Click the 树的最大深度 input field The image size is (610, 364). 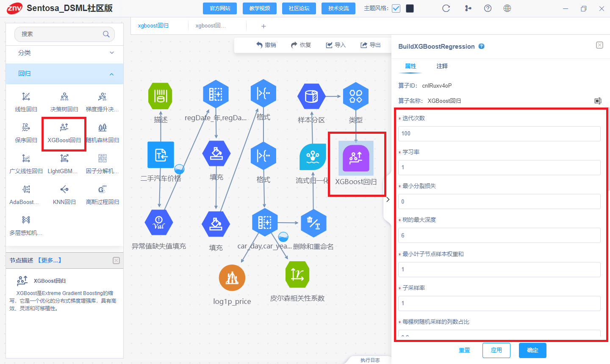(x=499, y=235)
